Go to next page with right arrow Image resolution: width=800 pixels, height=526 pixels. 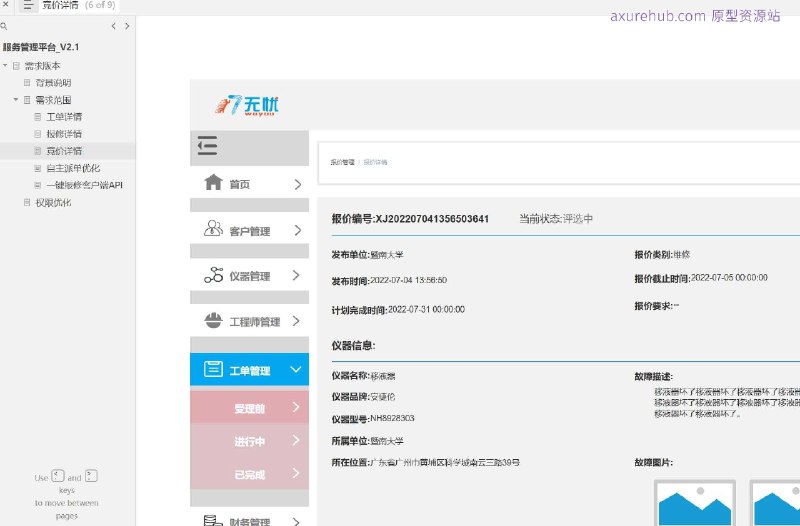(x=127, y=26)
